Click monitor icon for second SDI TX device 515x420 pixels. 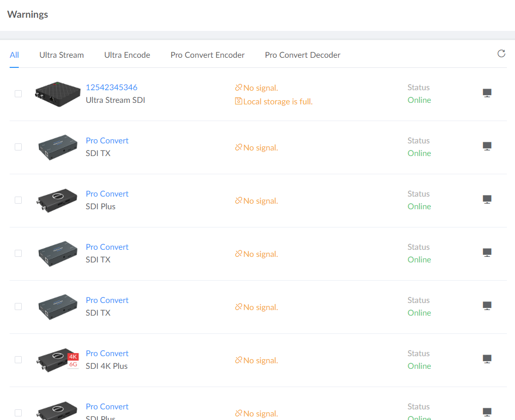[487, 253]
